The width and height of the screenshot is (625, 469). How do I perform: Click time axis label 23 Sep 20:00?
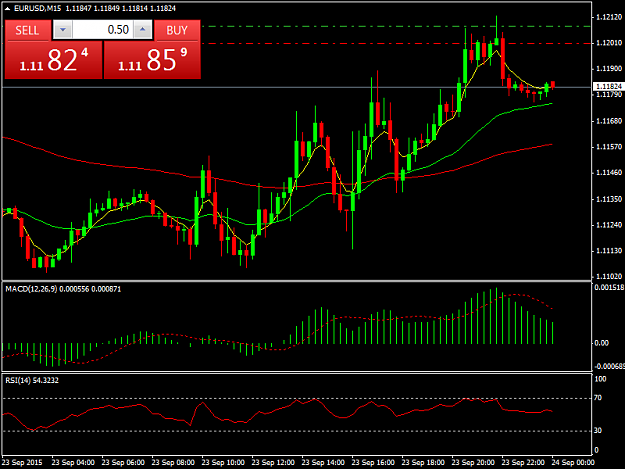pos(473,463)
